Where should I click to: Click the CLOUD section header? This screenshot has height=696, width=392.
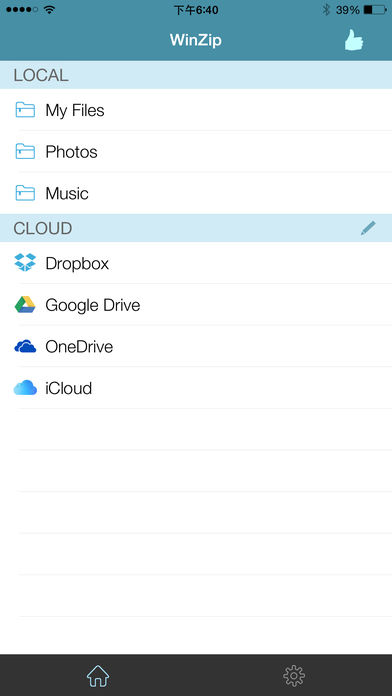(196, 228)
